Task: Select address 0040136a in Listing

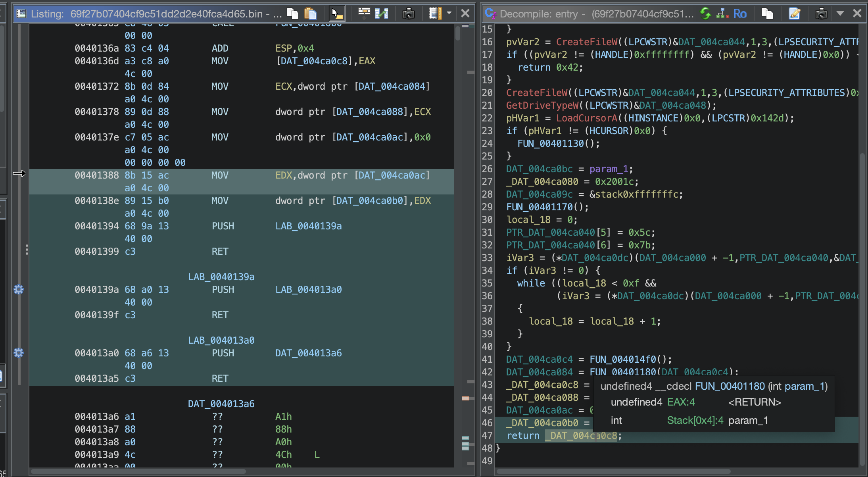Action: pyautogui.click(x=96, y=48)
